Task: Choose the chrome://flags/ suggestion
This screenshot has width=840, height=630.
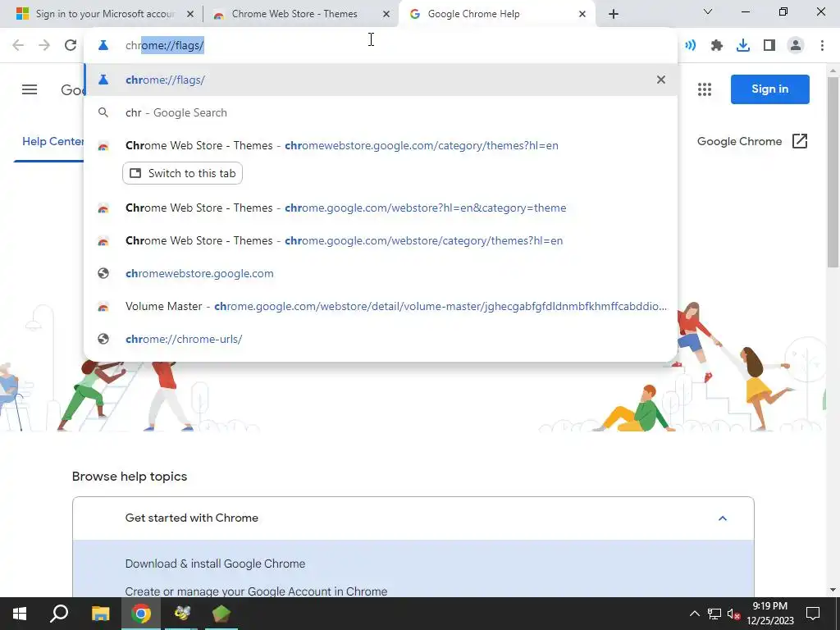Action: tap(381, 80)
